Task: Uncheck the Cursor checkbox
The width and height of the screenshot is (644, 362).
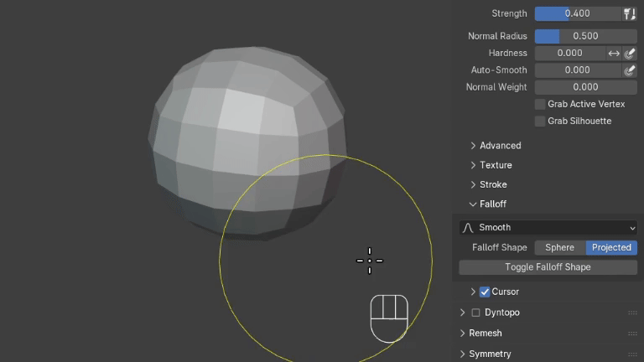Action: [485, 292]
